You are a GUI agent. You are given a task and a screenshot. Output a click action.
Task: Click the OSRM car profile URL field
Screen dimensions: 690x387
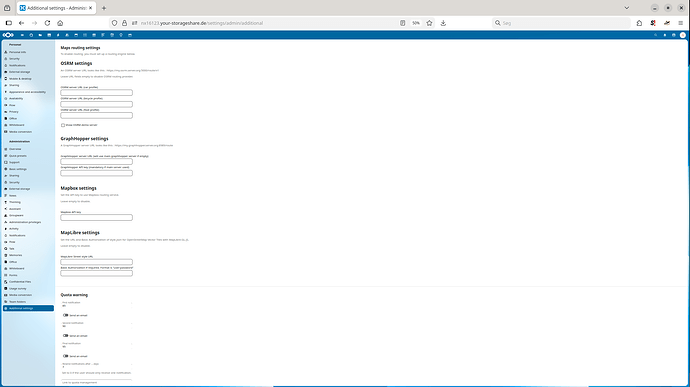coord(96,93)
